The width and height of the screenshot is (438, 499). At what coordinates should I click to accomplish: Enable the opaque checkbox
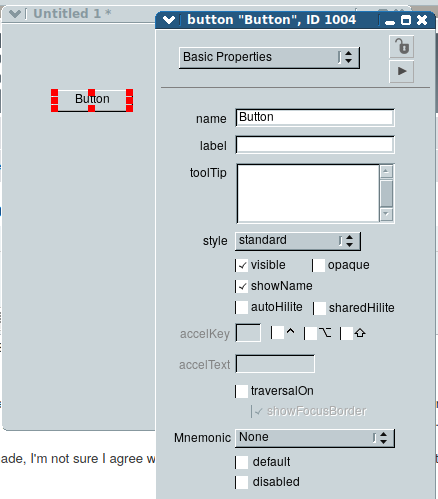pos(318,265)
